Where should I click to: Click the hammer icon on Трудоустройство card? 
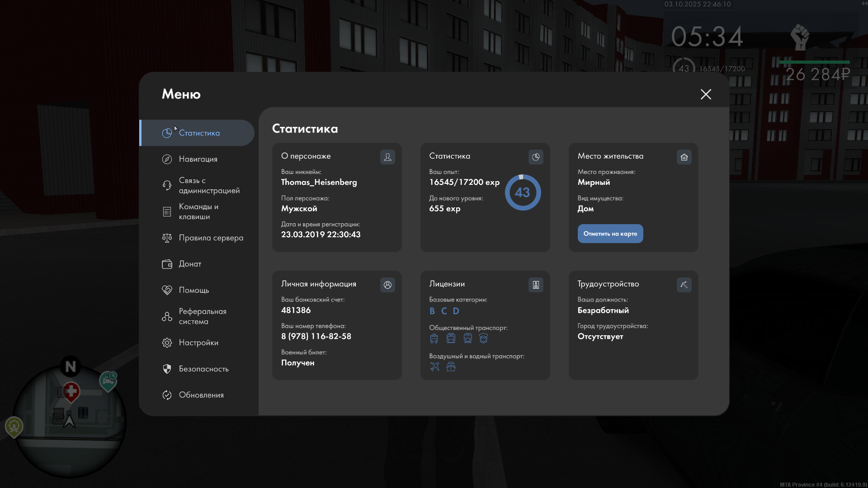[x=684, y=285]
